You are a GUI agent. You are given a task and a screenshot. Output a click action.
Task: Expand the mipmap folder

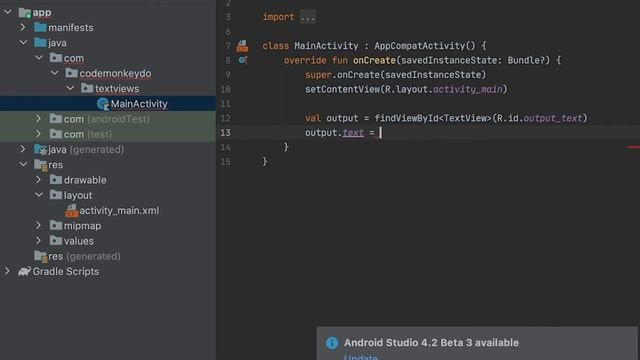39,225
